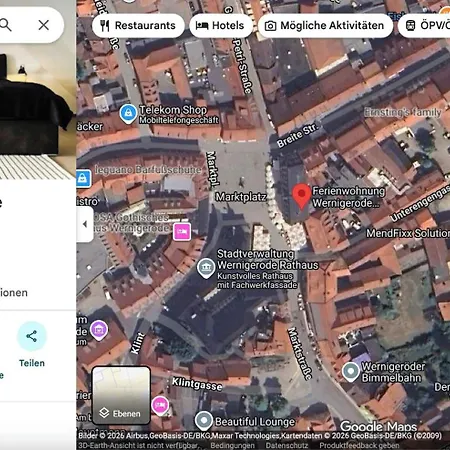Select the MendFixx Solution label
This screenshot has width=450, height=450.
[x=408, y=233]
